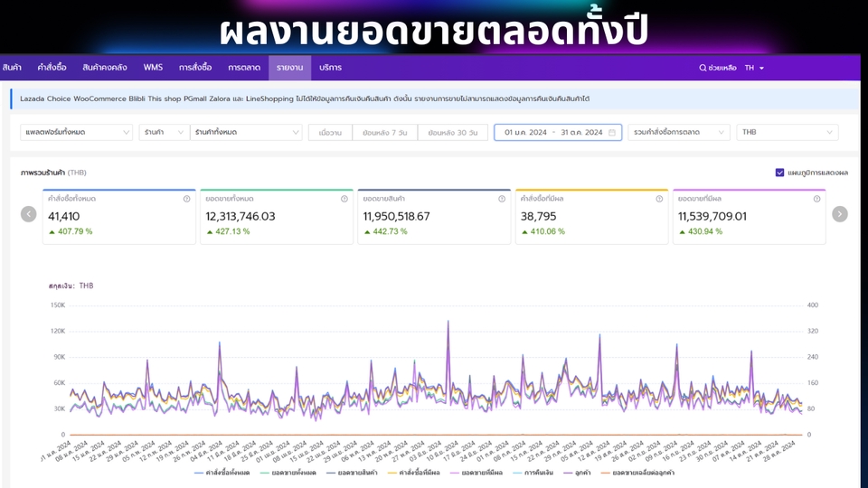868x488 pixels.
Task: Select the 12,313,746.03 total sales value
Action: [x=241, y=216]
